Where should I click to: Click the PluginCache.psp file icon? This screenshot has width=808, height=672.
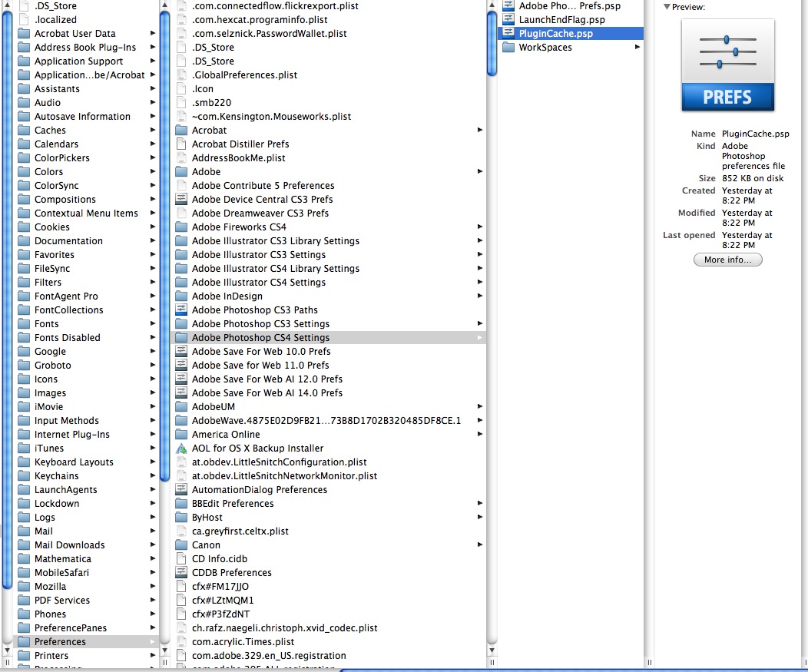(508, 34)
